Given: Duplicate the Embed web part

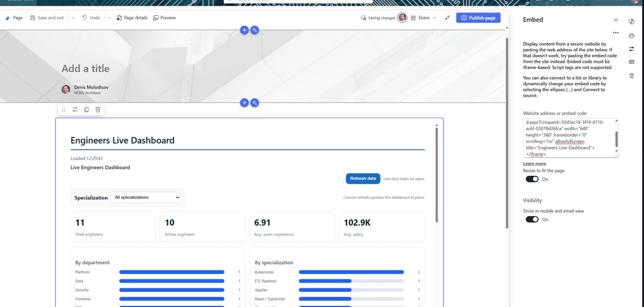Looking at the screenshot, I should coord(86,110).
